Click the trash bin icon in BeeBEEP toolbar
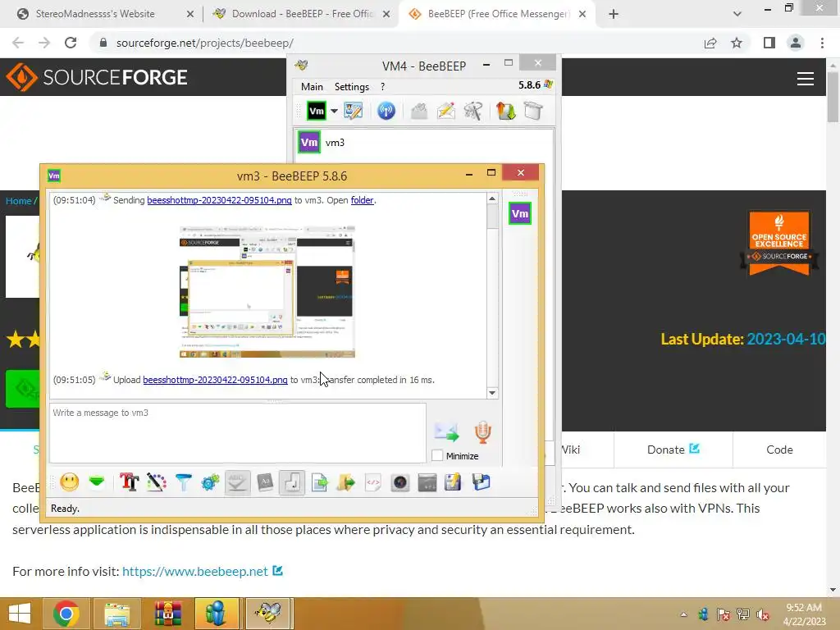This screenshot has width=840, height=630. (x=533, y=111)
